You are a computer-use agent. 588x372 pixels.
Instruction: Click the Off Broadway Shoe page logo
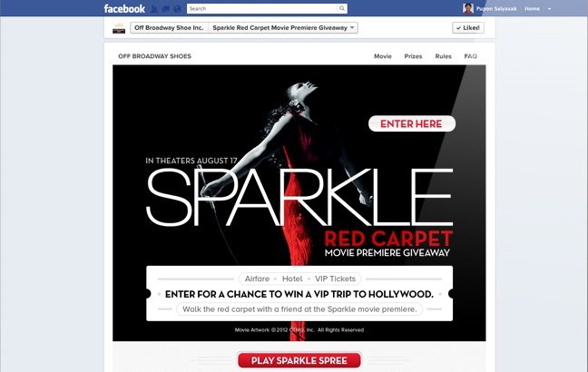click(119, 28)
